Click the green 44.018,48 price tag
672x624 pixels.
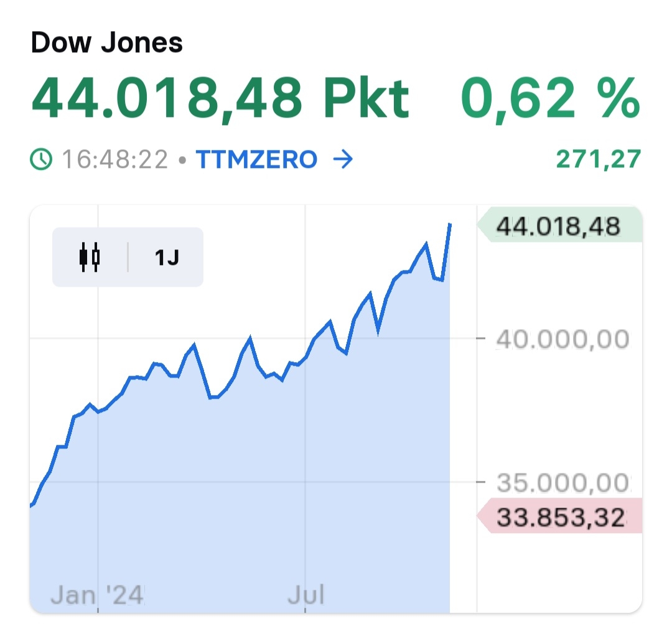(559, 226)
